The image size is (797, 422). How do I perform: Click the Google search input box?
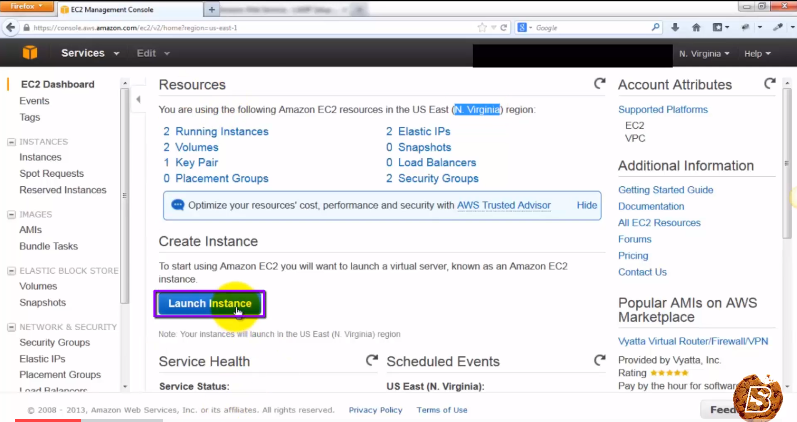(592, 28)
